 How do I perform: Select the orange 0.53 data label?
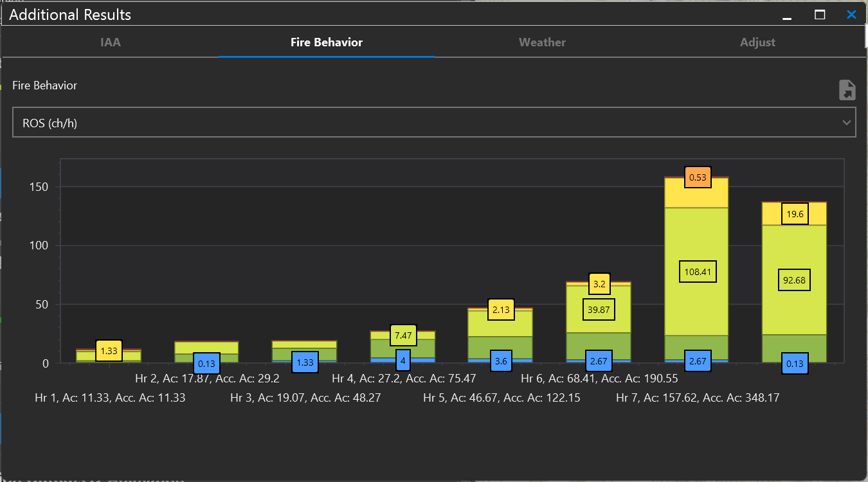[x=698, y=177]
